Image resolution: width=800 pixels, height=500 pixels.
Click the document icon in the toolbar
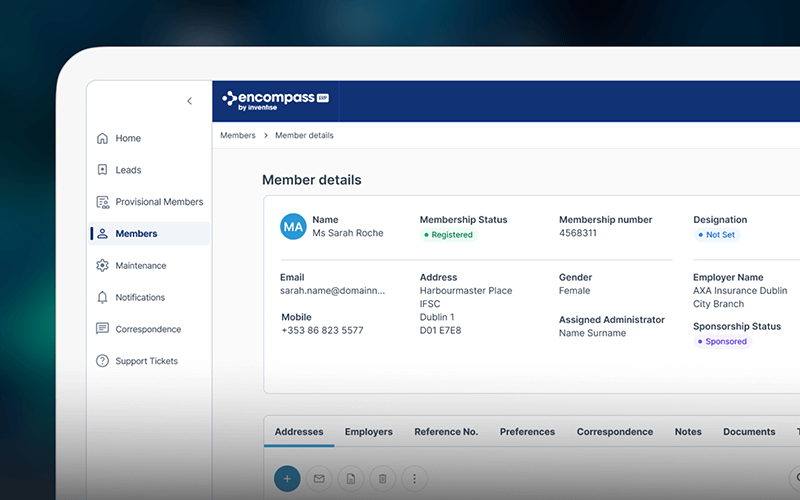(350, 479)
